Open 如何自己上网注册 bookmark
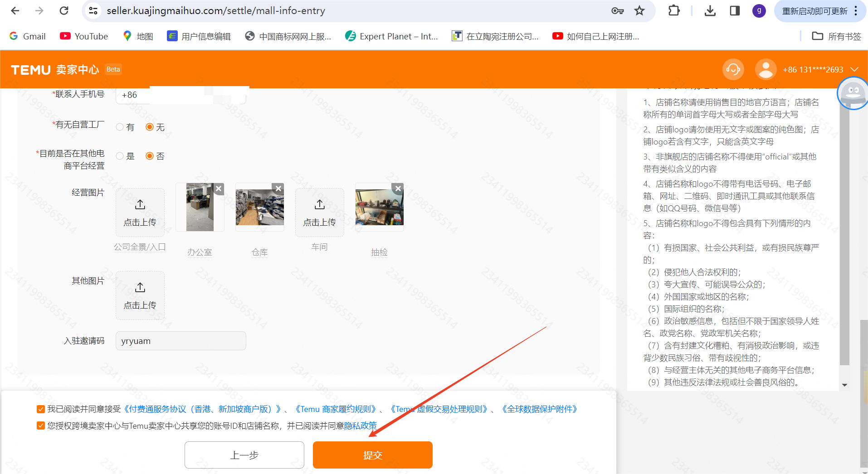 596,36
